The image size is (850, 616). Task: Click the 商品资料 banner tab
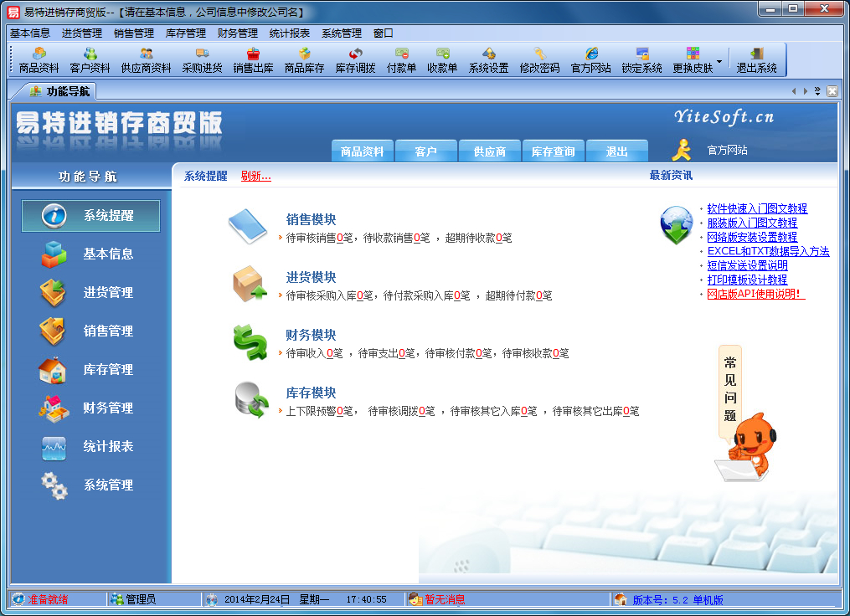[x=362, y=151]
